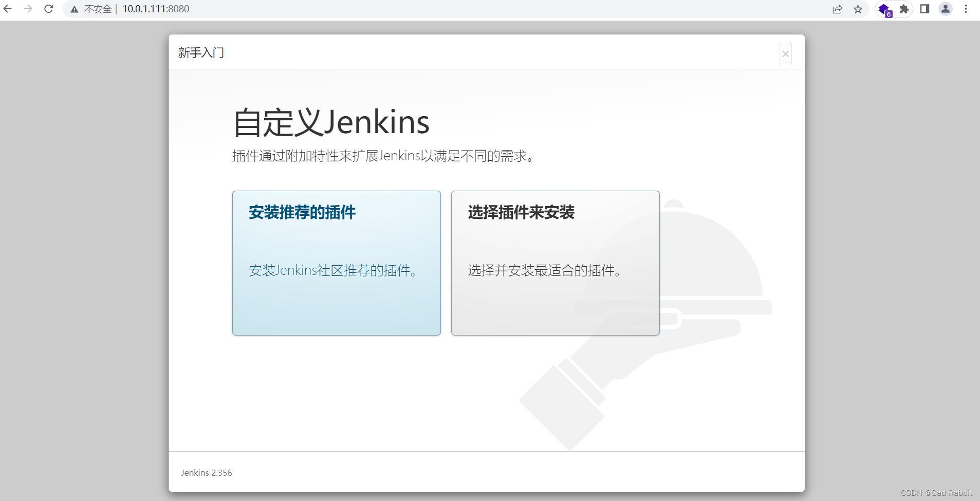The height and width of the screenshot is (501, 980).
Task: Open the user profile avatar
Action: point(946,9)
